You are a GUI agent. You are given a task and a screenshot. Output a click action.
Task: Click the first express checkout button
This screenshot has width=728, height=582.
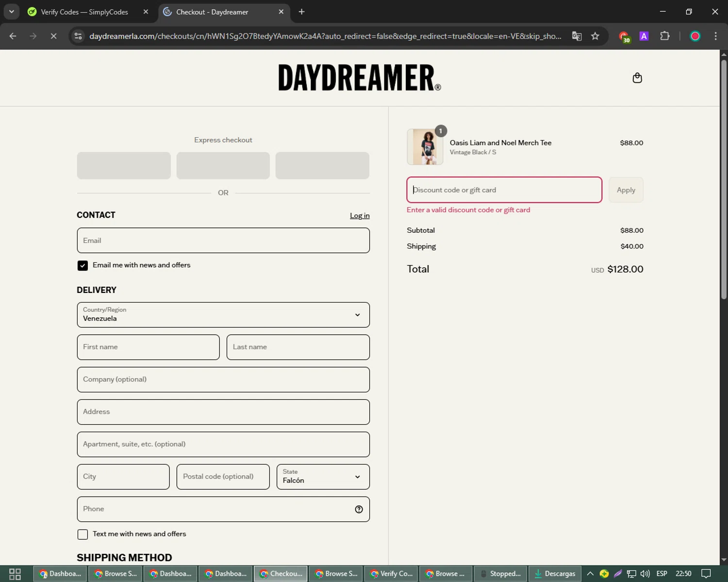coord(124,165)
